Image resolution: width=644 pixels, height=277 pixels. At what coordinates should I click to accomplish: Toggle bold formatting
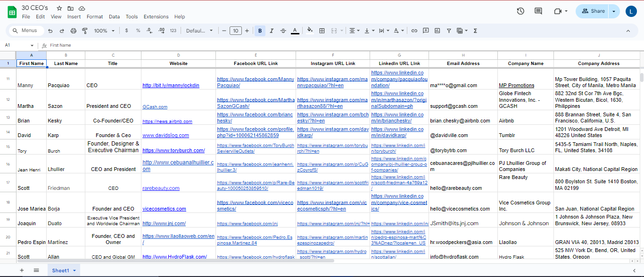coord(259,31)
